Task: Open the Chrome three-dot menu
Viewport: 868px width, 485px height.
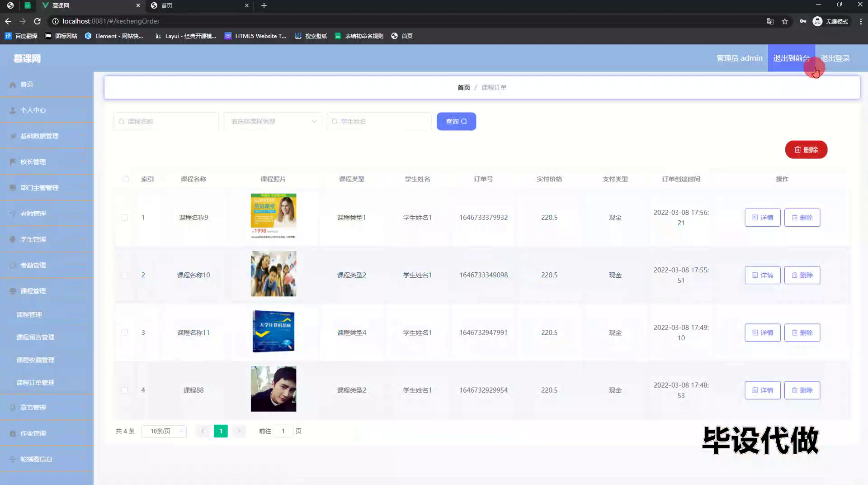Action: click(861, 21)
